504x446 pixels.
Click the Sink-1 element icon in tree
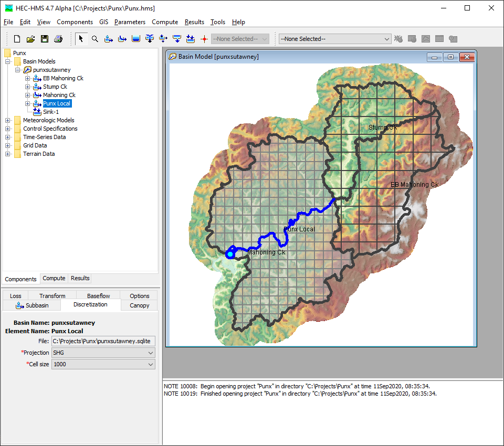click(x=37, y=112)
